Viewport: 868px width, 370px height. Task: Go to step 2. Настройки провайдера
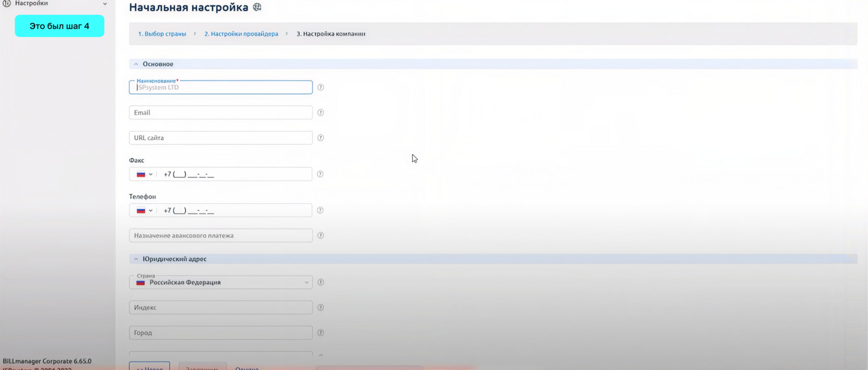(241, 34)
